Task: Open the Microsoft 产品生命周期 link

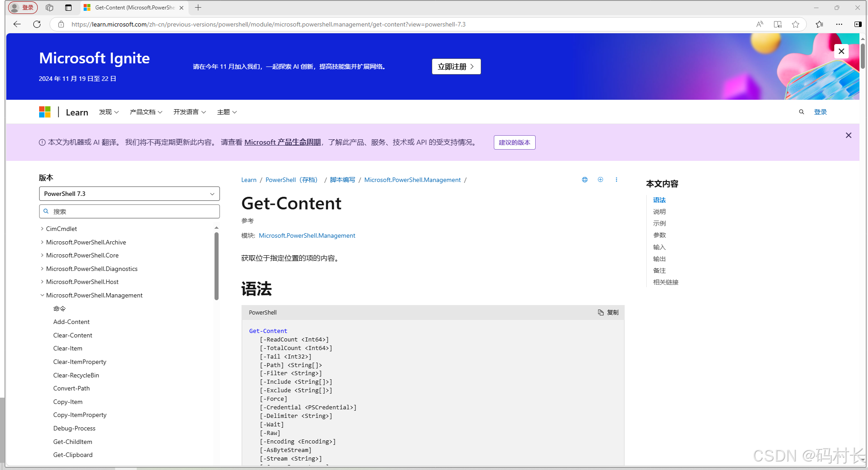Action: tap(282, 142)
